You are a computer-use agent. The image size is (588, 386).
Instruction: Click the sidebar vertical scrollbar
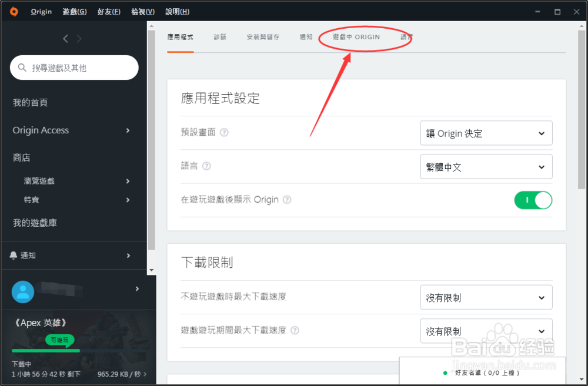point(152,140)
